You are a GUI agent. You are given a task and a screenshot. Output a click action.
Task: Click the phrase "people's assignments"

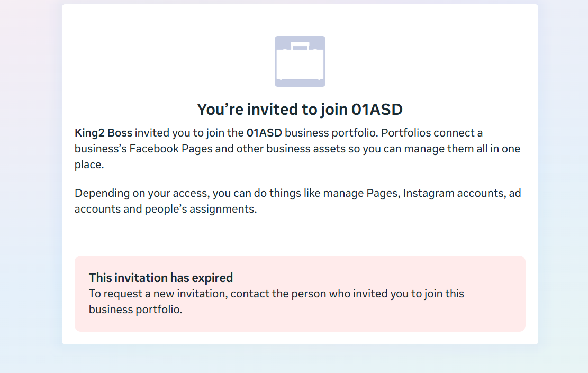tap(213, 209)
